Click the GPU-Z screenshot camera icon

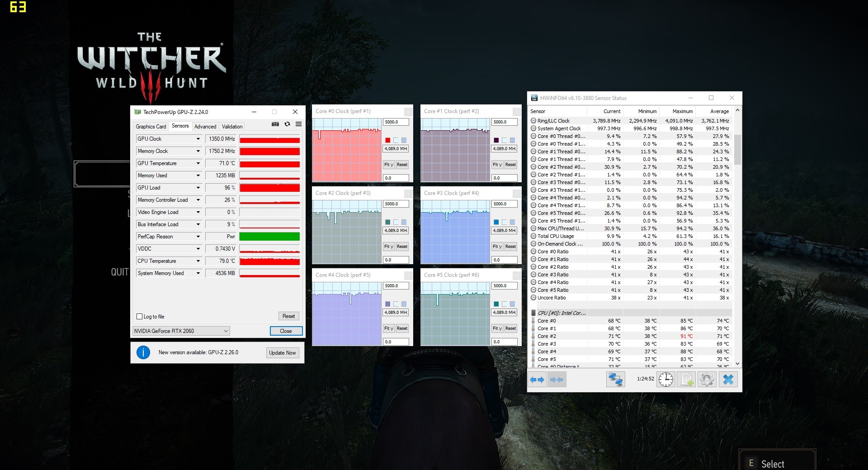click(275, 124)
